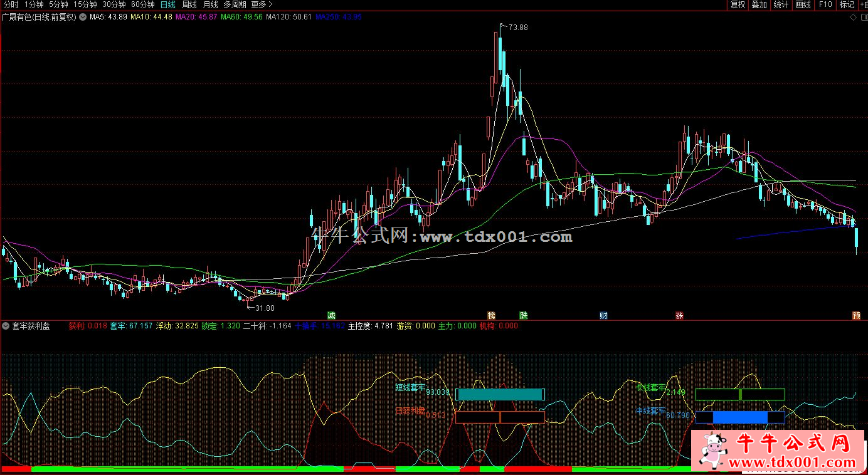Viewport: 868px width, 475px height.
Task: Click the 游资: 0.000 reading
Action: click(x=416, y=326)
